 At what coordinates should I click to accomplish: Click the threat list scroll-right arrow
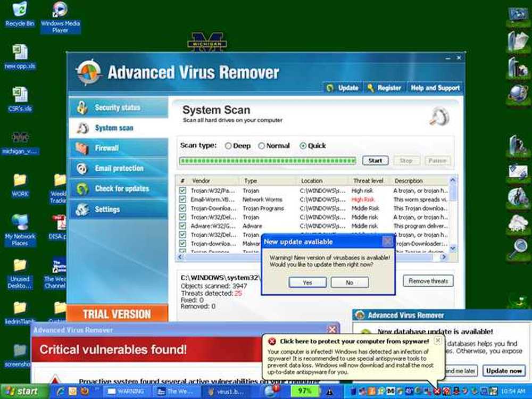point(443,257)
